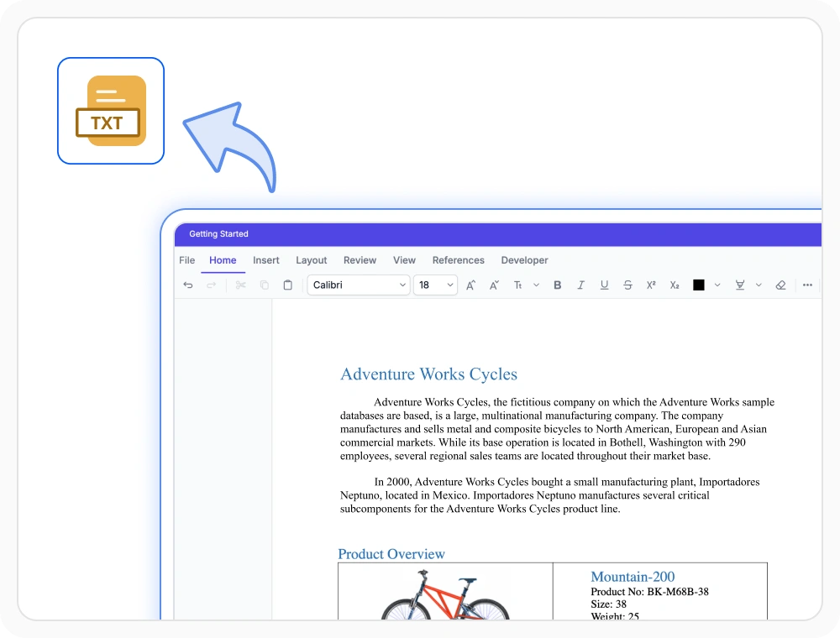Click the Copy icon

pyautogui.click(x=264, y=285)
